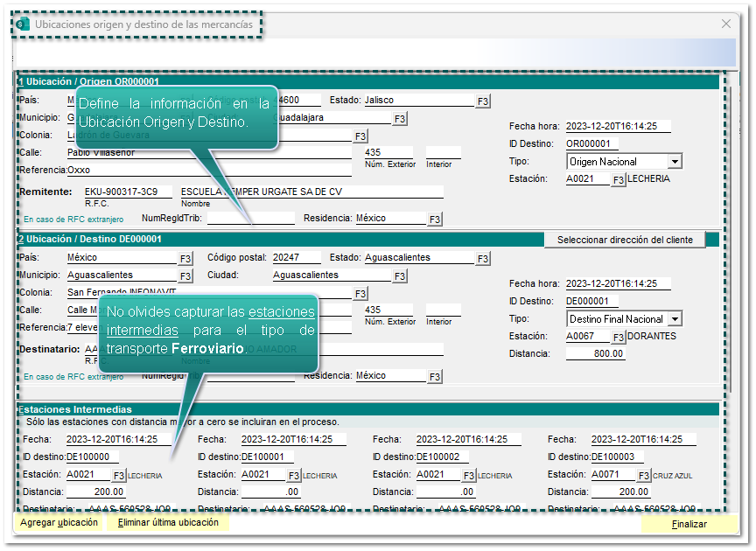
Task: Click the F3 button beside destination station A0067 DORANTES
Action: point(618,337)
